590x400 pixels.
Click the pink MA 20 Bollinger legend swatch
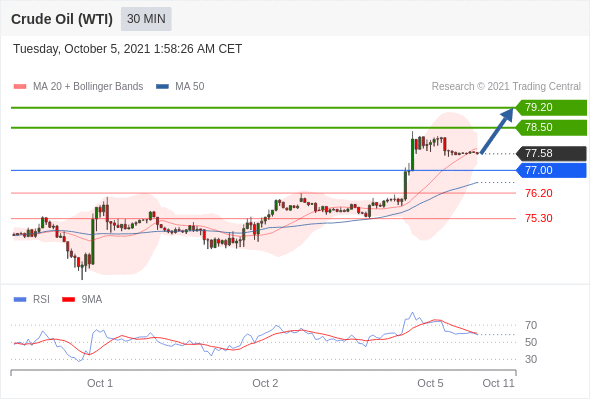coord(20,87)
